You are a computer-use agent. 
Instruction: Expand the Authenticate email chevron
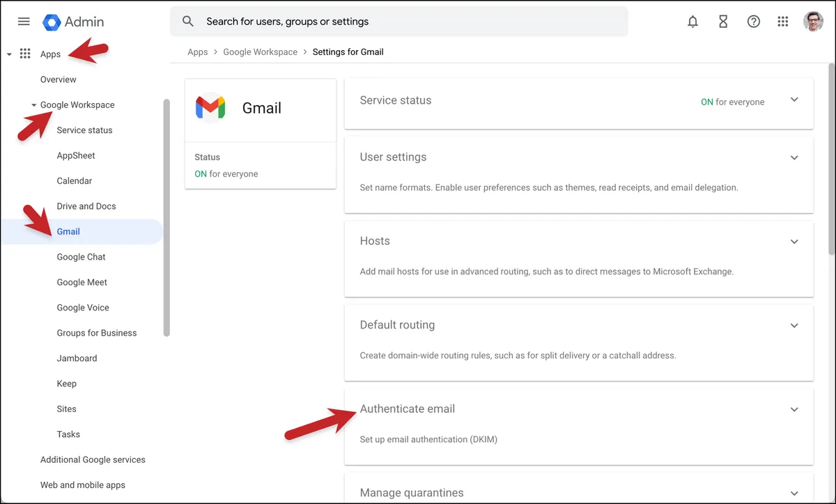pyautogui.click(x=794, y=410)
